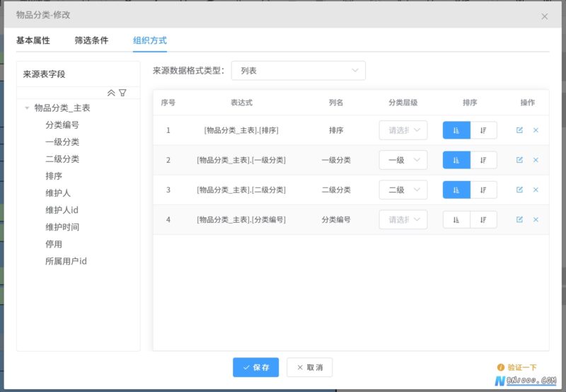Set ascending sort for the 二级分类 row
The image size is (566, 392).
coord(456,190)
